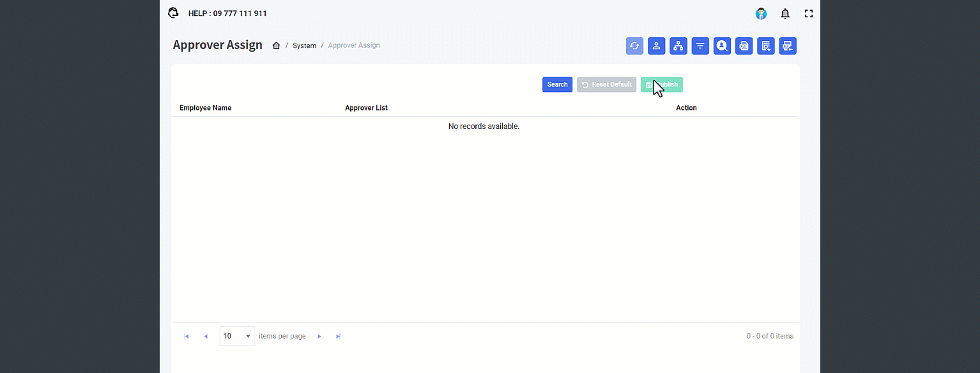
Task: Open the employee person icon button
Action: coord(656,46)
